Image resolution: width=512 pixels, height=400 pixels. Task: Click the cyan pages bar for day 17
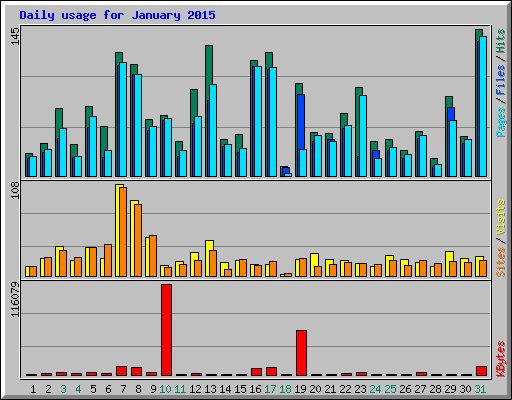[x=273, y=122]
